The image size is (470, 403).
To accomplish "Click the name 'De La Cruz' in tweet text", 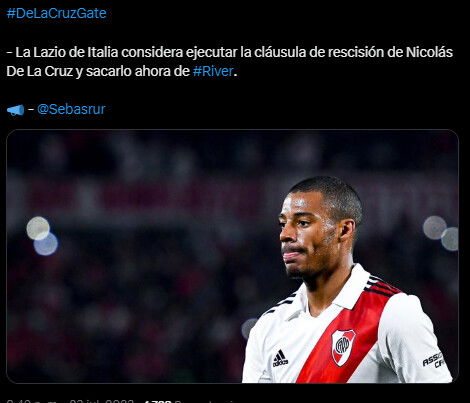I will tap(39, 71).
